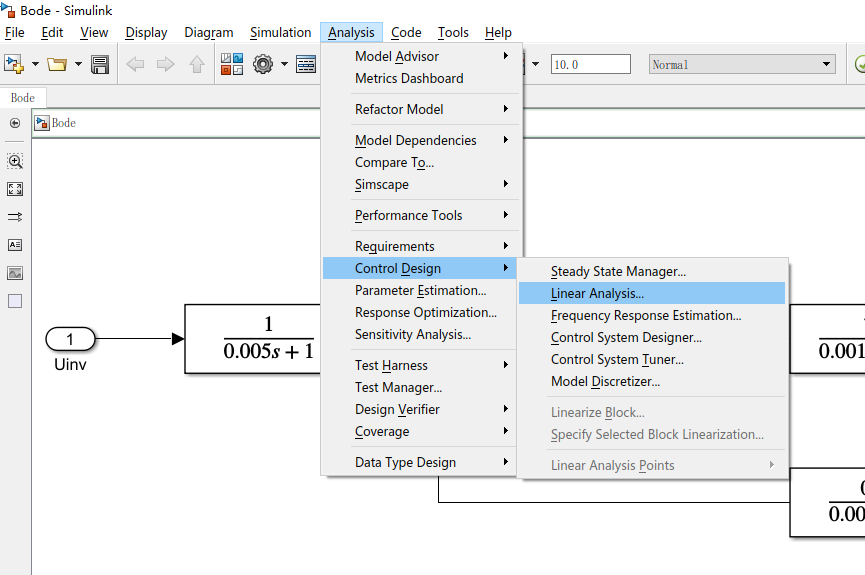Image resolution: width=865 pixels, height=575 pixels.
Task: Save the model with floppy icon
Action: click(100, 65)
